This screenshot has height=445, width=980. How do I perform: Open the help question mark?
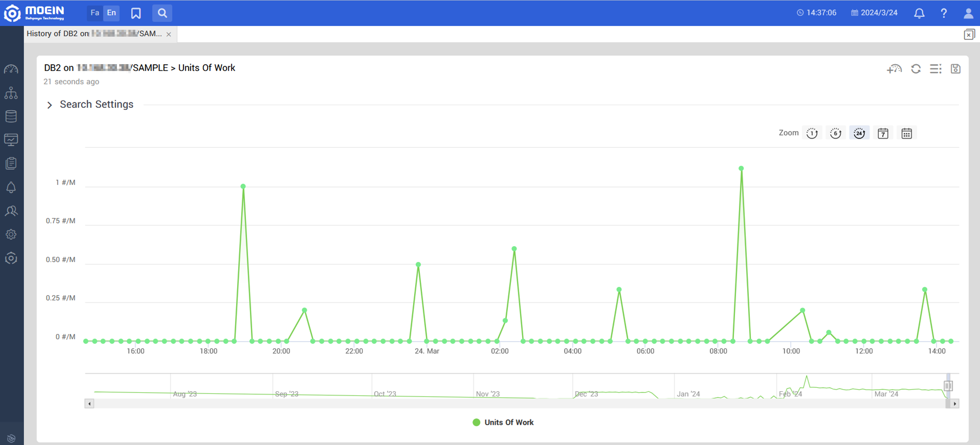coord(944,13)
